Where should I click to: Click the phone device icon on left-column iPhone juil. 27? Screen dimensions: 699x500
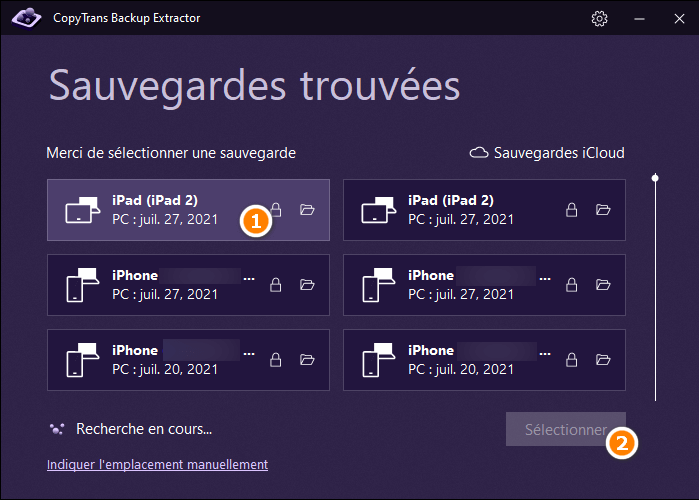pyautogui.click(x=82, y=285)
